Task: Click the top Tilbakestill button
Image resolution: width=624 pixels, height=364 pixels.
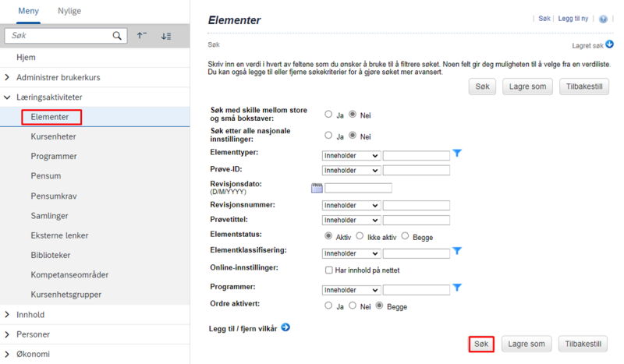Action: 584,87
